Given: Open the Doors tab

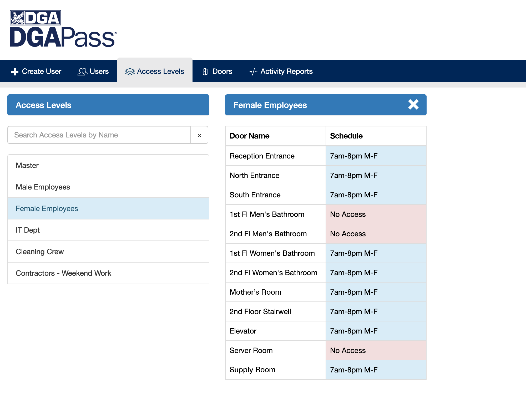Looking at the screenshot, I should pos(222,71).
